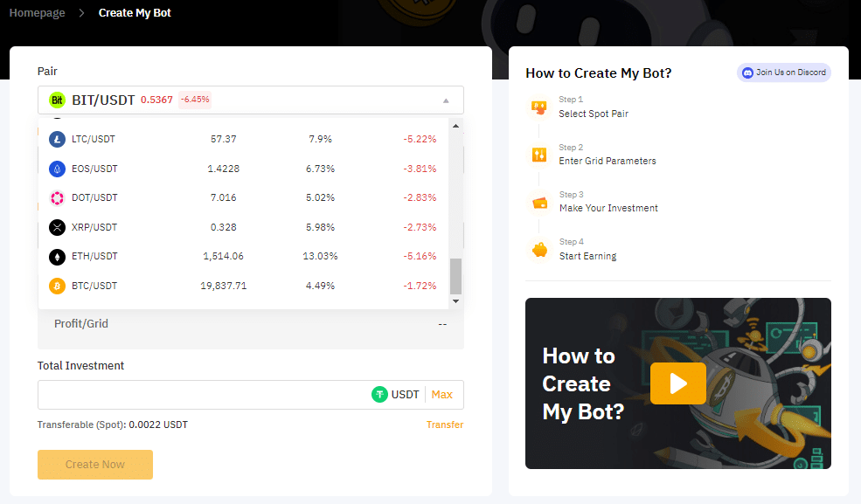Click the Profit/Grid label
861x504 pixels.
tap(81, 323)
